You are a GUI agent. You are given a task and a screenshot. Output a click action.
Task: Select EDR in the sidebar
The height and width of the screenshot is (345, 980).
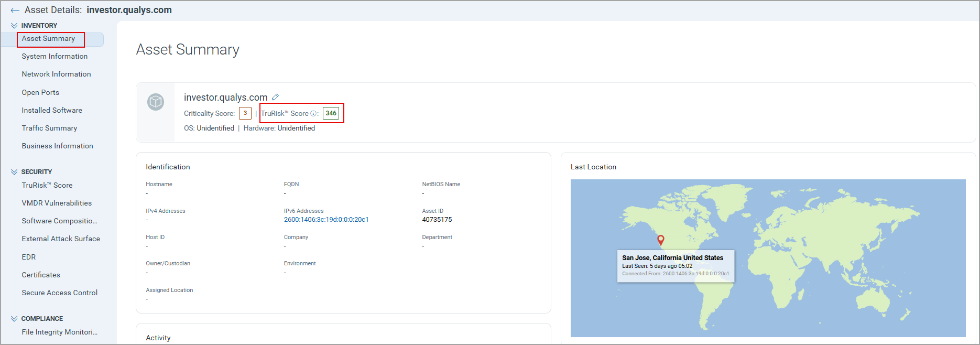[x=29, y=257]
